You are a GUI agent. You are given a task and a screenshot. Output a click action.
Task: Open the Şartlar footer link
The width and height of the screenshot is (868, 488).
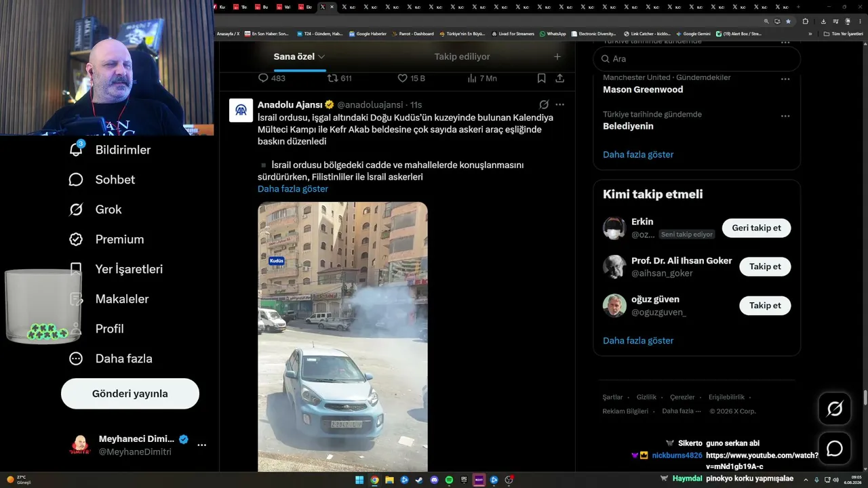(612, 397)
